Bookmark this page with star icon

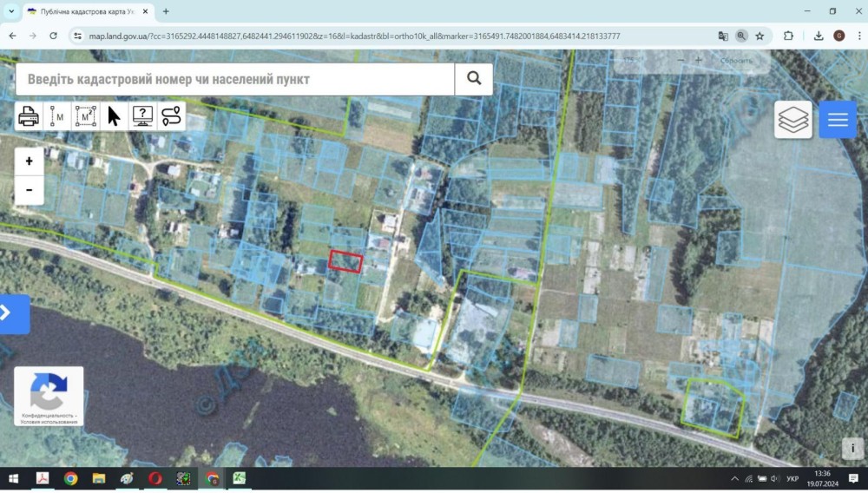[759, 36]
